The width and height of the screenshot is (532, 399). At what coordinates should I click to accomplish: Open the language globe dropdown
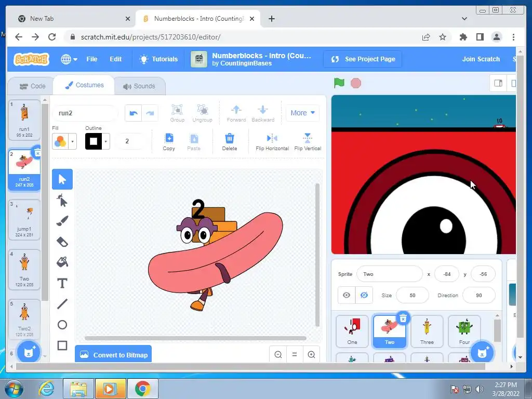click(69, 59)
